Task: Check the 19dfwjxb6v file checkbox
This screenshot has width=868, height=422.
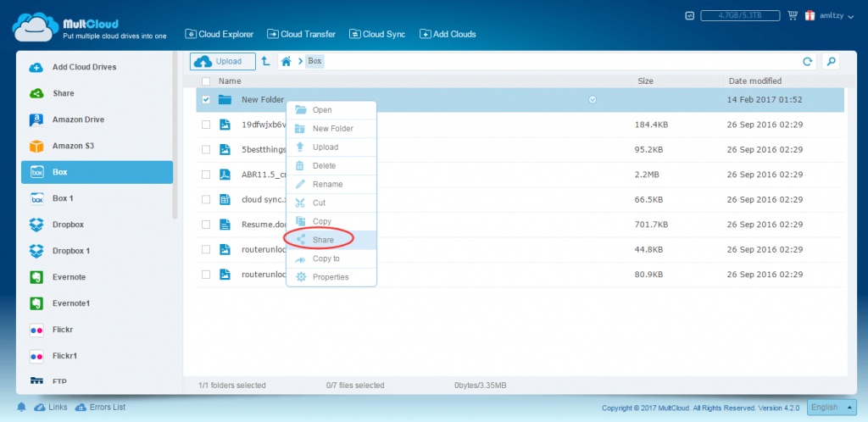Action: coord(206,125)
